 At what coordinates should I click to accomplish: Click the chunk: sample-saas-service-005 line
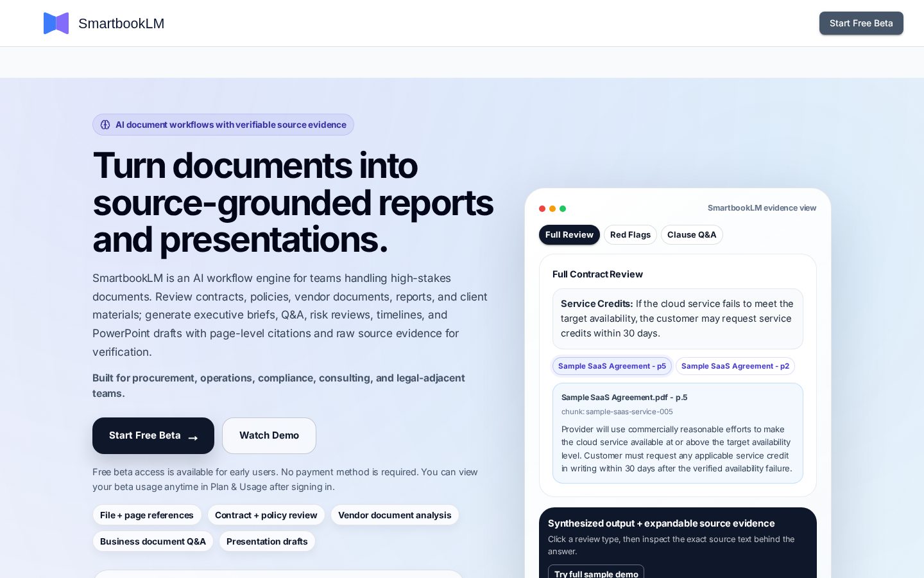pos(617,412)
